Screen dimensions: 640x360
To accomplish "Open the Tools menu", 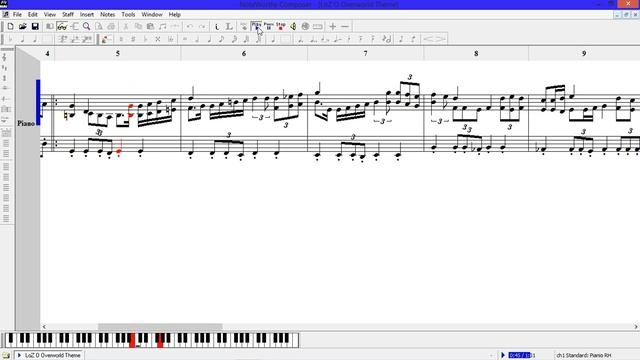I will coord(128,14).
